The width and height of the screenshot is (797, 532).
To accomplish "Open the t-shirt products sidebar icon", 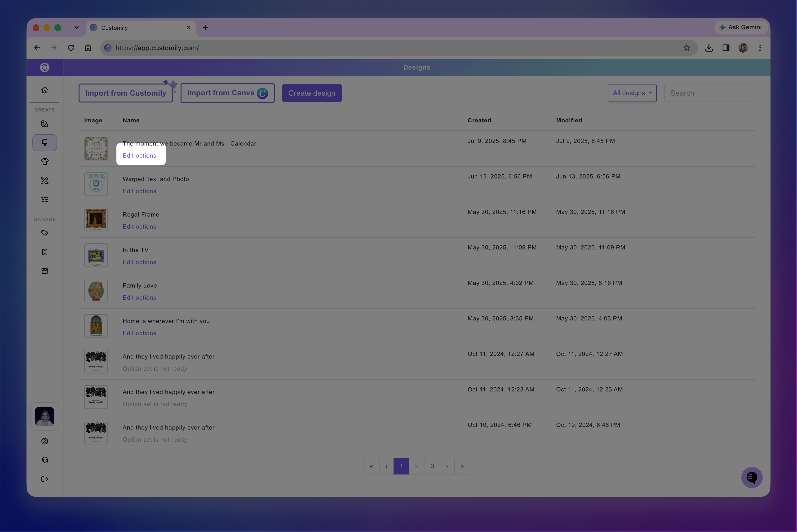I will tap(44, 161).
